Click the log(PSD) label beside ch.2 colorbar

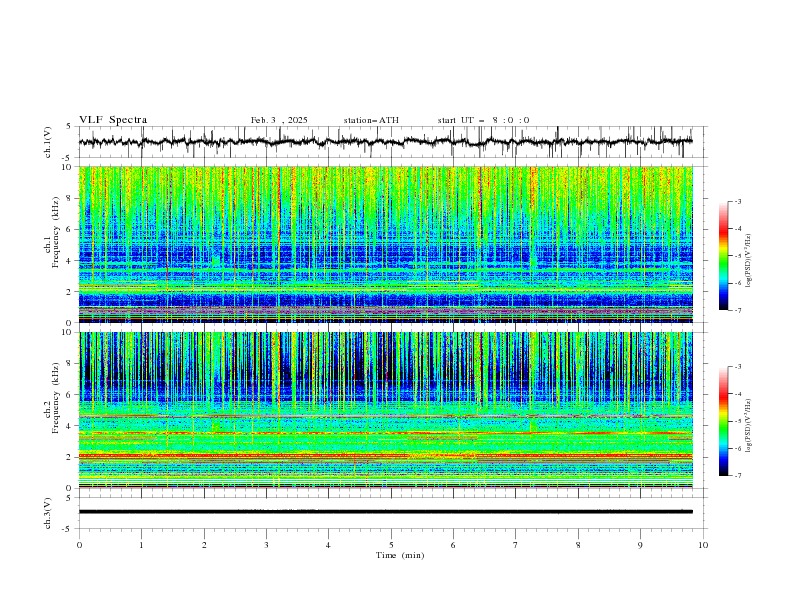point(749,426)
